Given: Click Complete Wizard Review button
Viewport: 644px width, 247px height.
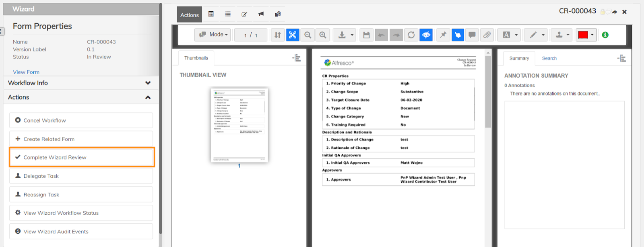Looking at the screenshot, I should click(82, 157).
